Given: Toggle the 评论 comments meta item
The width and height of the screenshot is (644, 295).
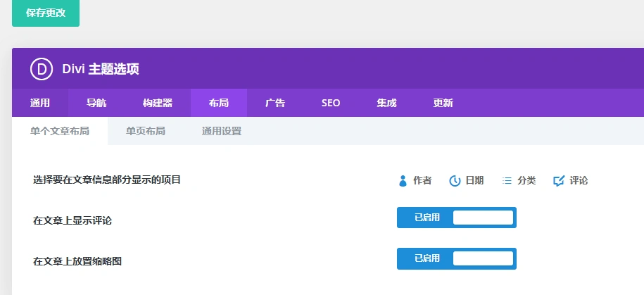Looking at the screenshot, I should click(x=571, y=180).
